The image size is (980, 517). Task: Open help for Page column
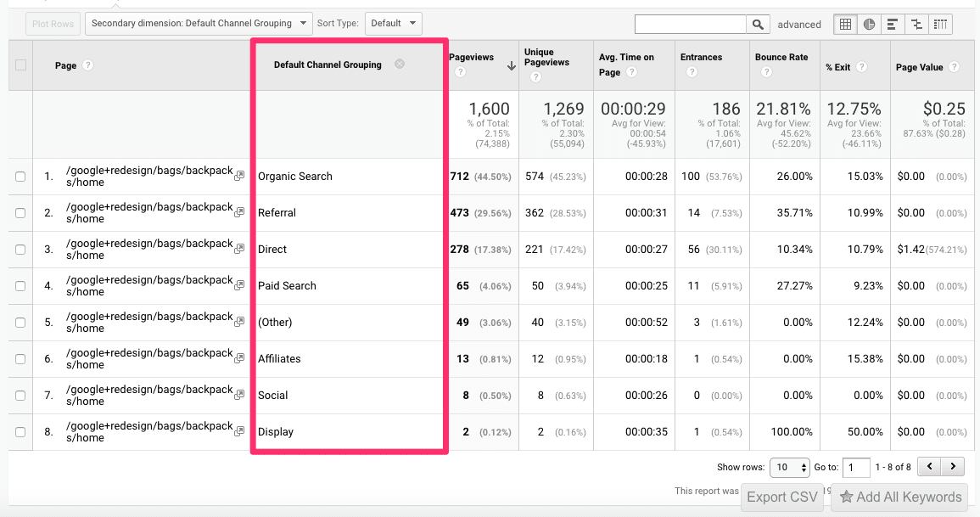coord(88,65)
